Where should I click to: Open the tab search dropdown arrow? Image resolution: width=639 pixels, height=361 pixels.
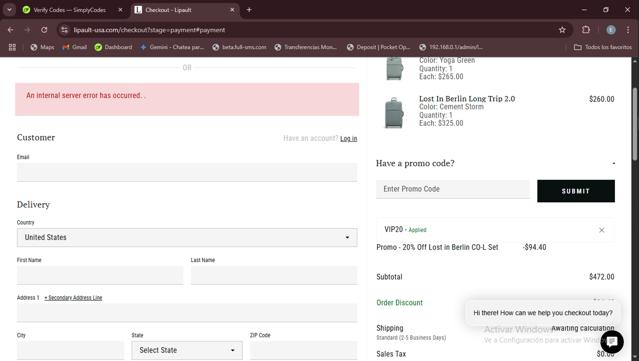9,10
